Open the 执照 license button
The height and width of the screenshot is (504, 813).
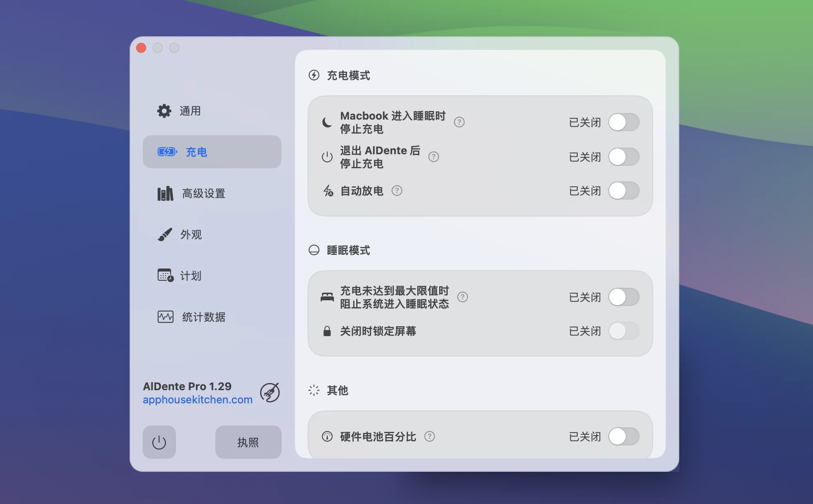[248, 442]
